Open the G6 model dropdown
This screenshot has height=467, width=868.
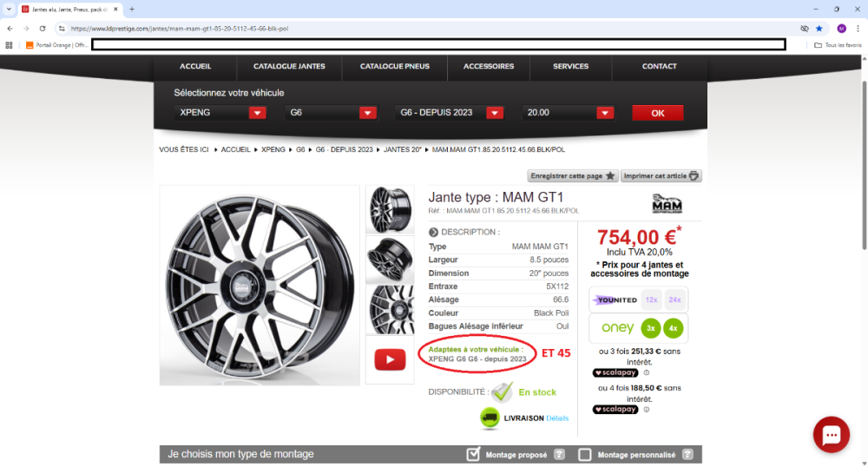point(367,113)
